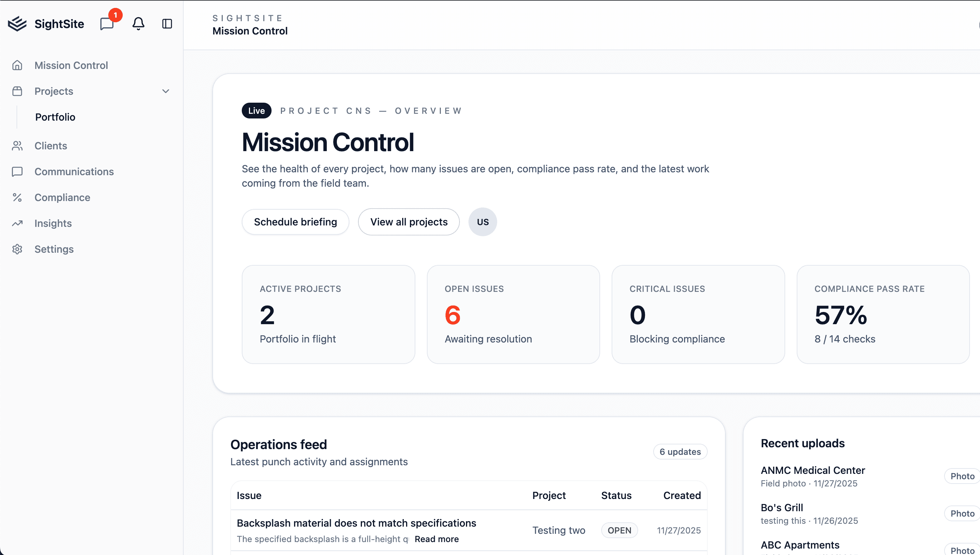Click the SightSite logo icon
980x555 pixels.
tap(17, 24)
